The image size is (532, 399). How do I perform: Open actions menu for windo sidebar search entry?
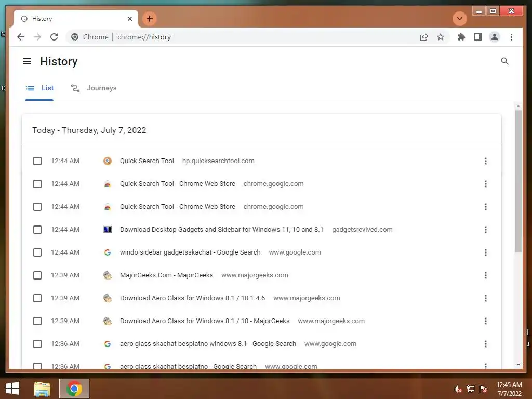pos(486,252)
